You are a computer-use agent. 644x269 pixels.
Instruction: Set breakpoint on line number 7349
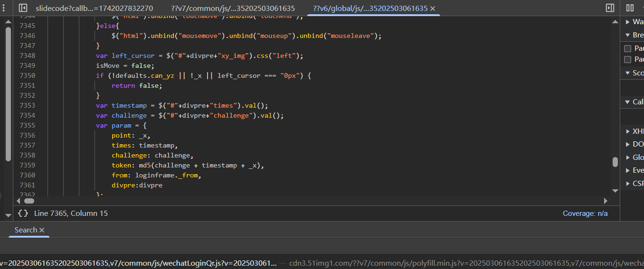[x=27, y=65]
